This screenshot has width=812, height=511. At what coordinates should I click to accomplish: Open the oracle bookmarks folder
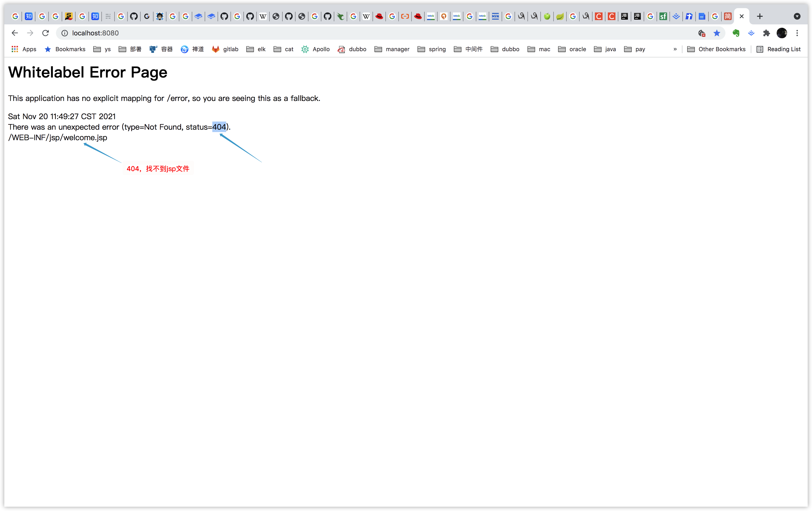[x=572, y=49]
